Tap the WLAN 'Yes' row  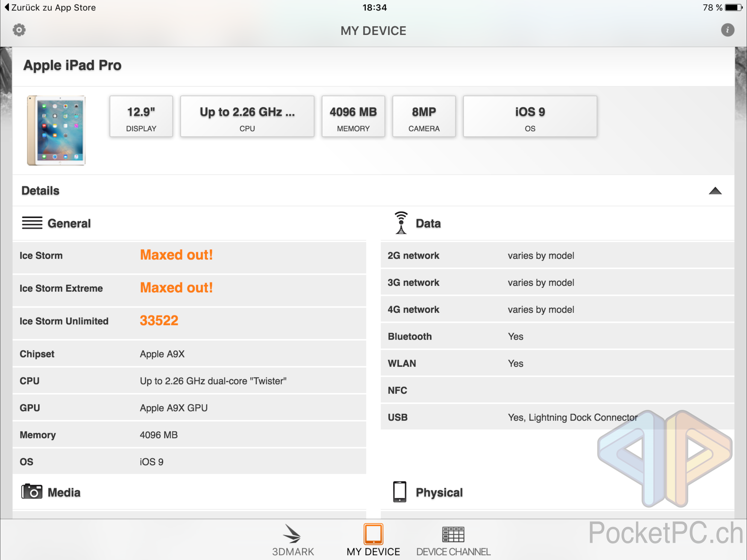[557, 363]
